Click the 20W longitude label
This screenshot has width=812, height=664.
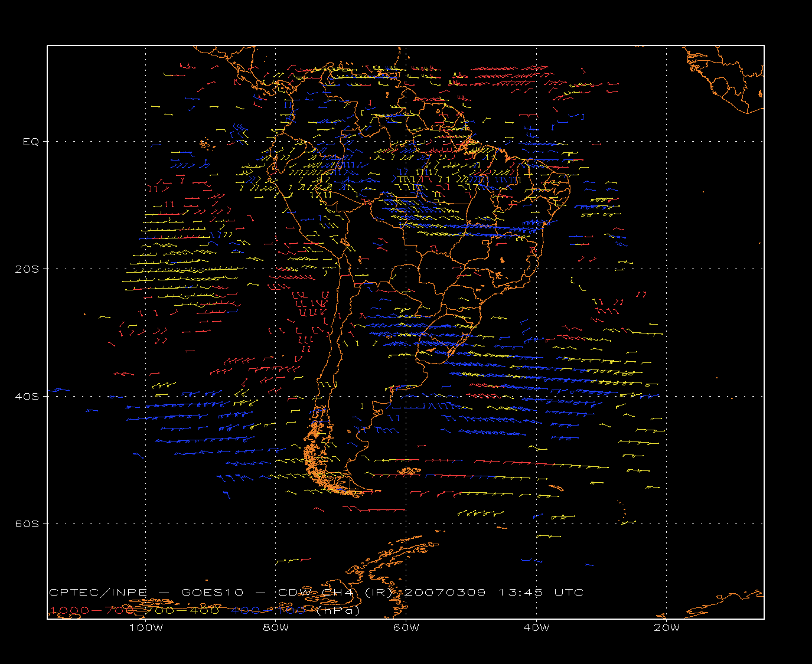click(667, 627)
